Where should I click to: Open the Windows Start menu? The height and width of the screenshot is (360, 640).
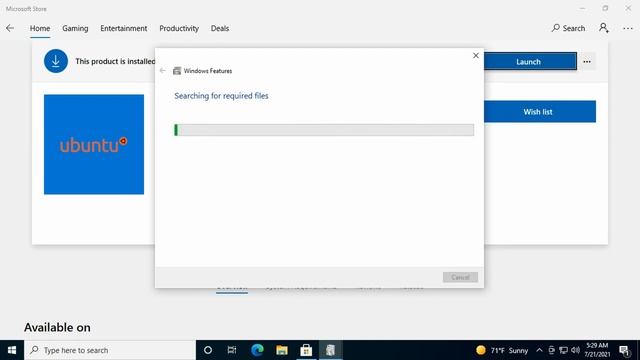click(12, 350)
